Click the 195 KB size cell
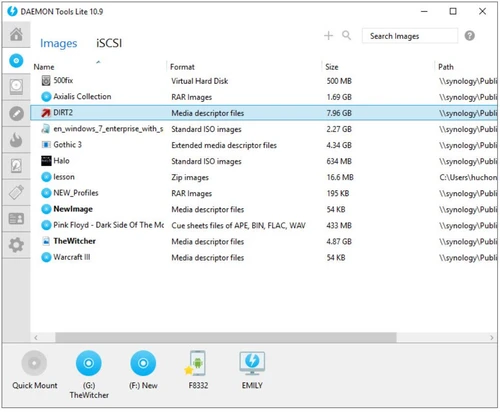Viewport: 500px width, 413px height. click(338, 193)
